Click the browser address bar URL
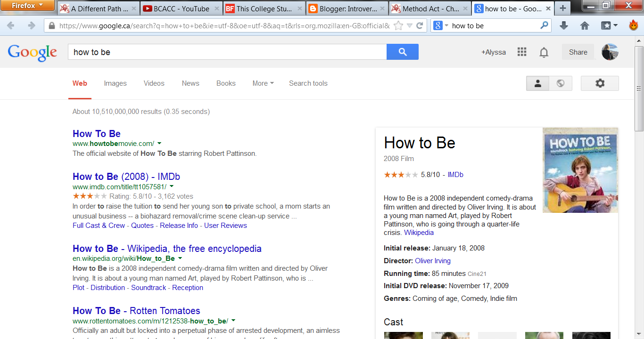Viewport: 644px width, 339px height. [224, 26]
